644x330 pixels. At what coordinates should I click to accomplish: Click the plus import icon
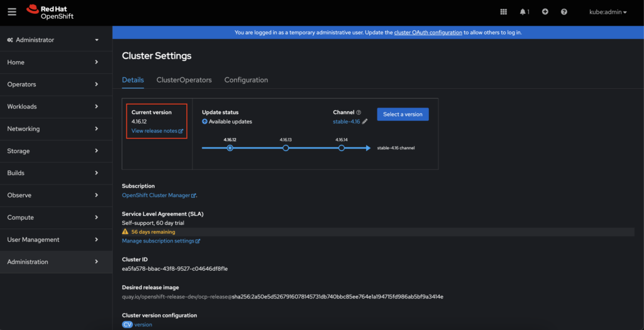tap(545, 12)
